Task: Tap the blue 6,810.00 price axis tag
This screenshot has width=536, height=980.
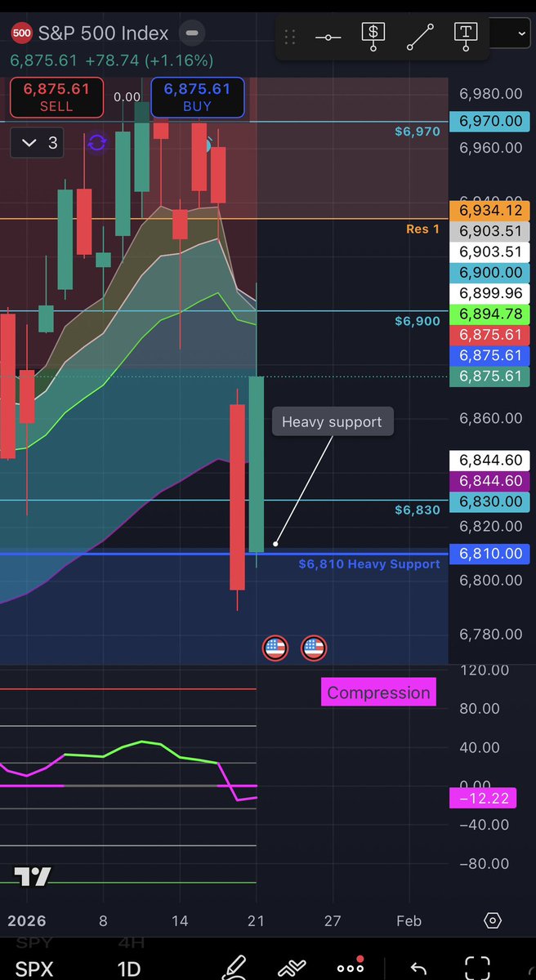Action: click(x=490, y=554)
